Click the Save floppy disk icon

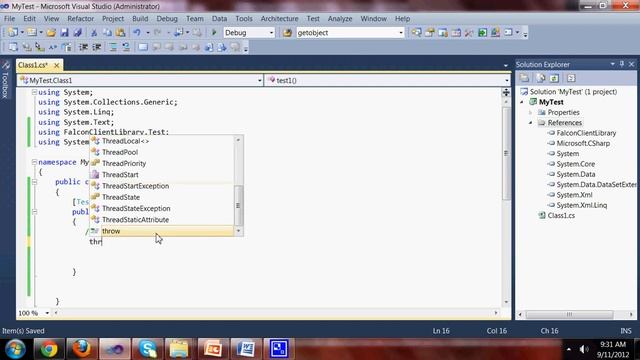point(64,33)
